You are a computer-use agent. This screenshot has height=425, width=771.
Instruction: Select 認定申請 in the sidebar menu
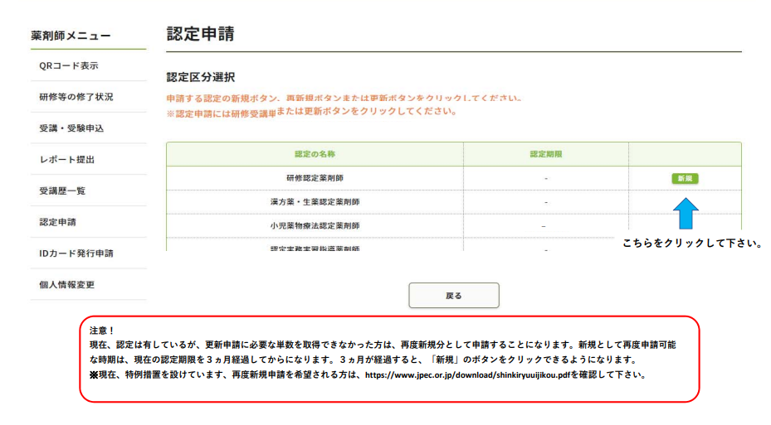pos(57,222)
